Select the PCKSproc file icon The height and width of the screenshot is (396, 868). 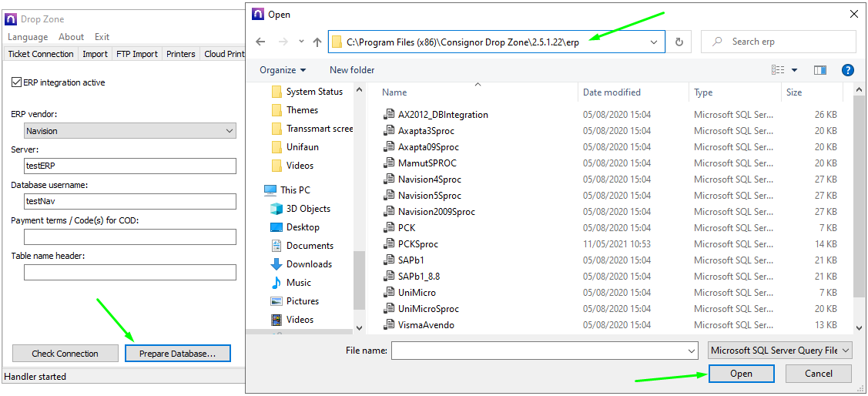(389, 243)
